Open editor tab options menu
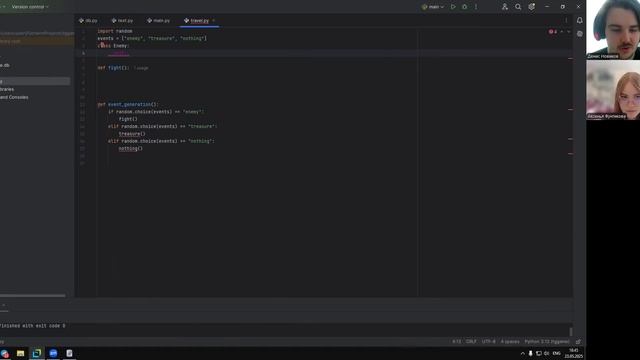Screen dimensions: 640x360 566,20
